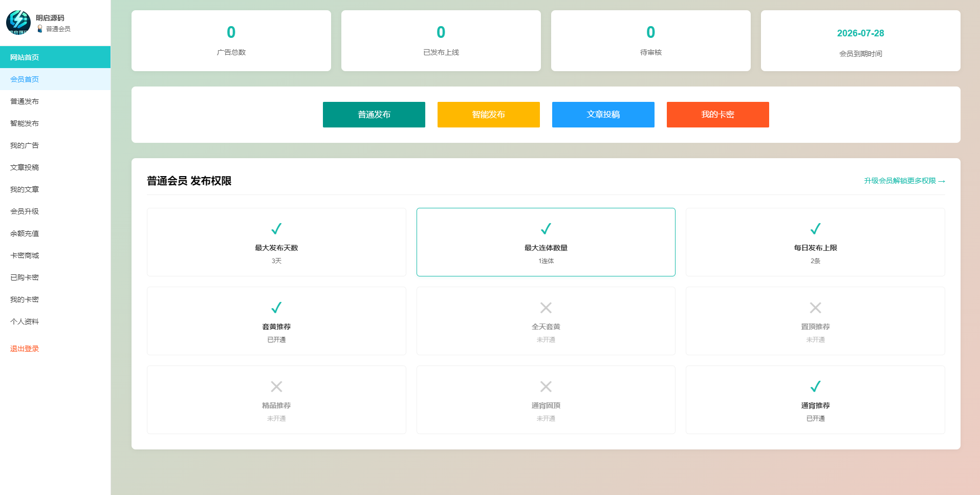
Task: Click the checkmark icon above 通宵推荐
Action: [815, 386]
